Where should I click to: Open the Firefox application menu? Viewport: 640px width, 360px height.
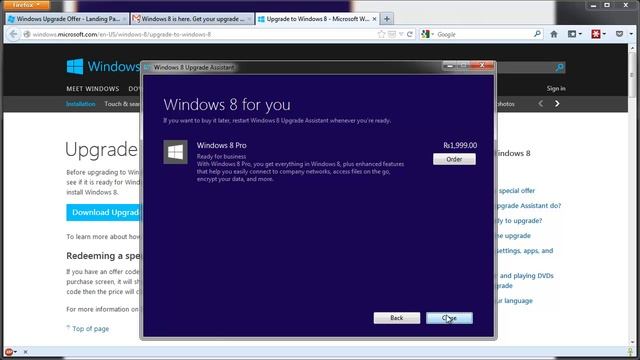pos(26,5)
